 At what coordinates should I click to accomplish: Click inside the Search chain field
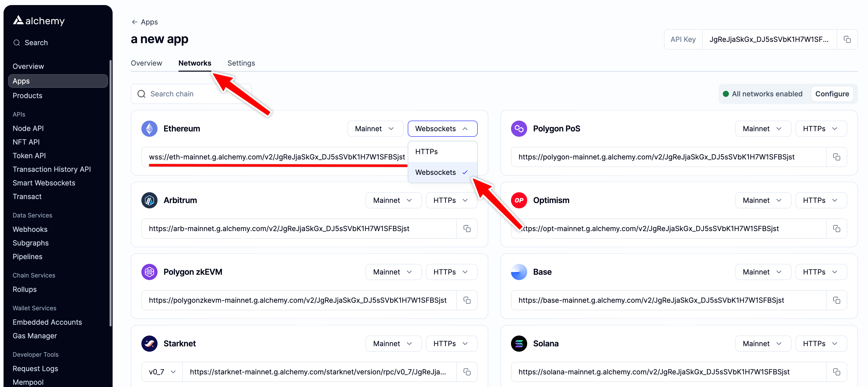[x=189, y=94]
